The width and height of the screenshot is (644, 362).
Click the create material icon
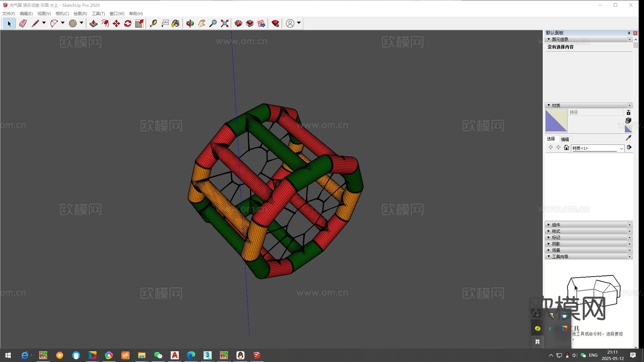(628, 120)
